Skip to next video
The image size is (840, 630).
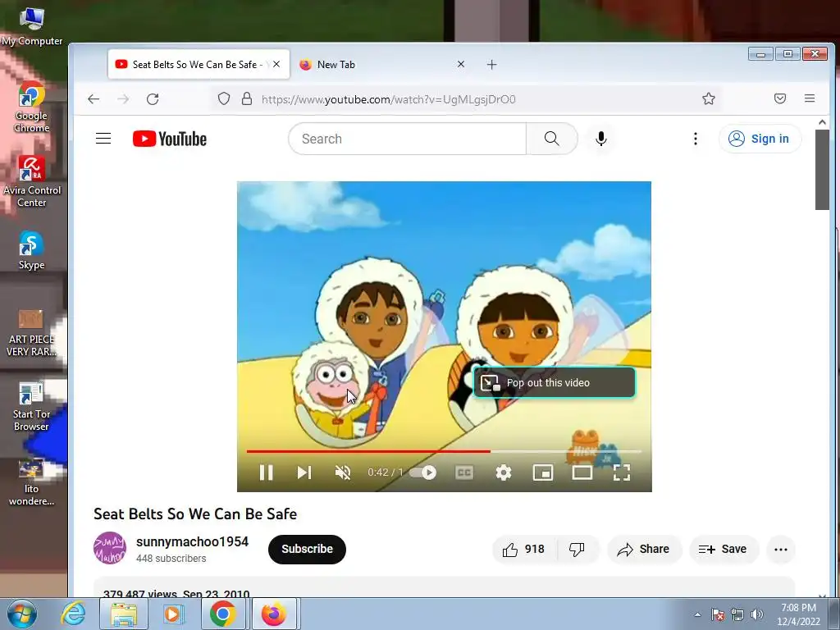click(x=304, y=472)
